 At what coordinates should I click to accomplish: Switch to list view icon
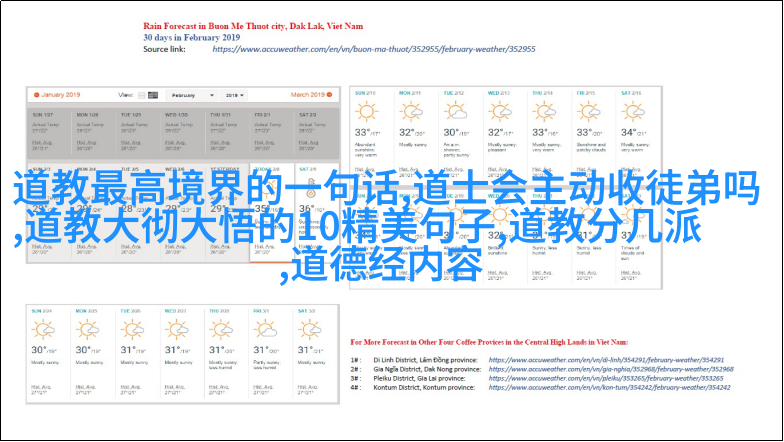tap(142, 95)
